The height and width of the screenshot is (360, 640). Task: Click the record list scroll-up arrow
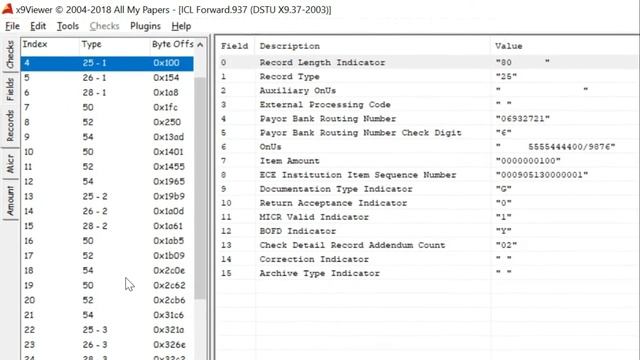click(x=200, y=44)
